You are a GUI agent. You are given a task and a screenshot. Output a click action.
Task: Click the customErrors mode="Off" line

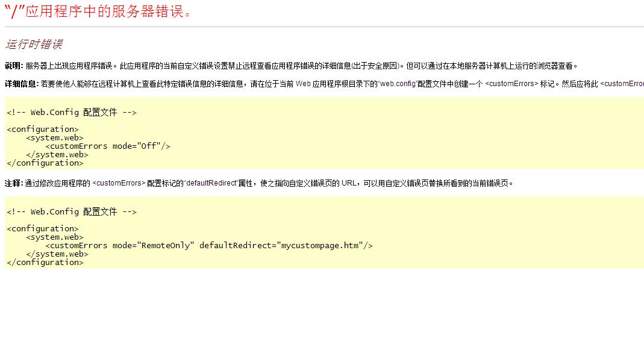[x=108, y=146]
